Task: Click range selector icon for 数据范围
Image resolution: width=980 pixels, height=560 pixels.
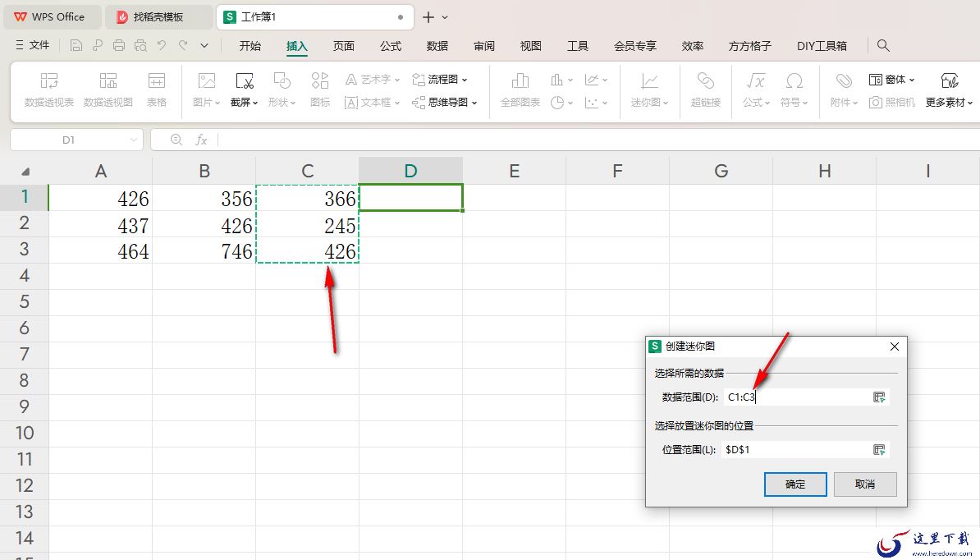Action: click(879, 397)
